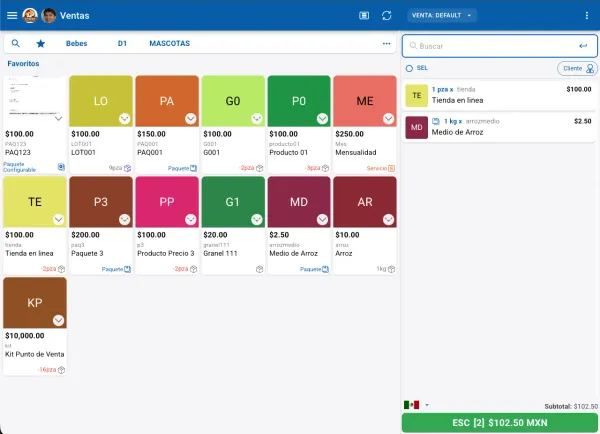Open the vertical three-dot sale options menu

tap(587, 15)
